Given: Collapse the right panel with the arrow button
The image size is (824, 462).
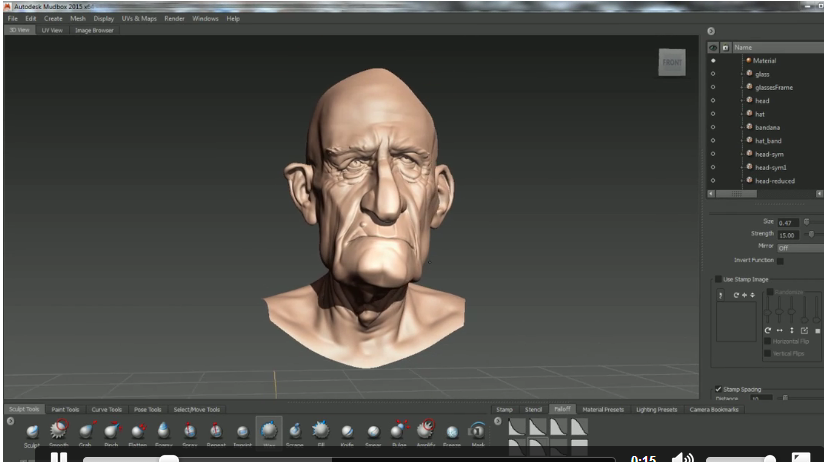Looking at the screenshot, I should coord(711,31).
